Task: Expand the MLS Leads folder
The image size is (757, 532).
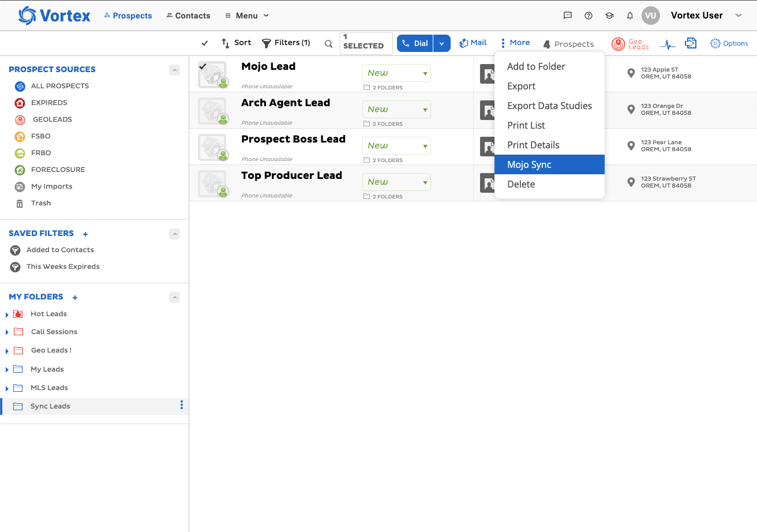Action: (7, 388)
